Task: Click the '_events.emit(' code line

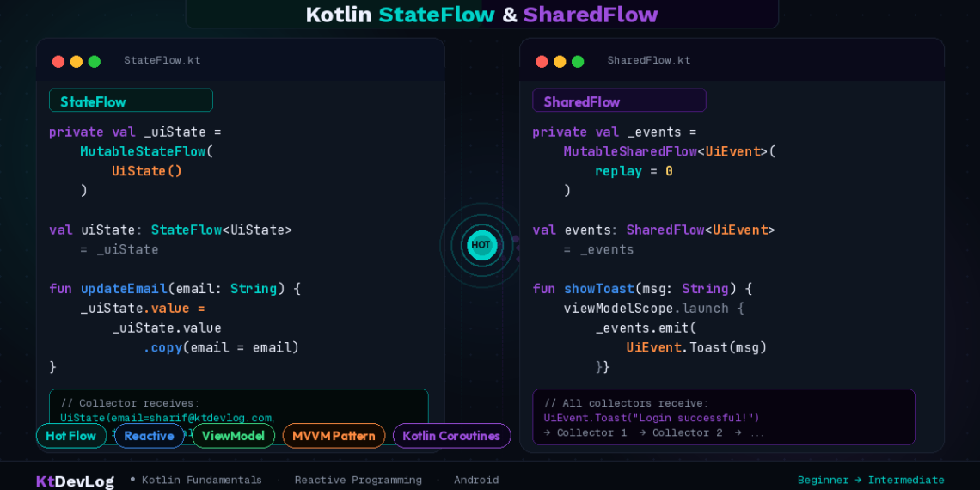Action: click(x=646, y=328)
